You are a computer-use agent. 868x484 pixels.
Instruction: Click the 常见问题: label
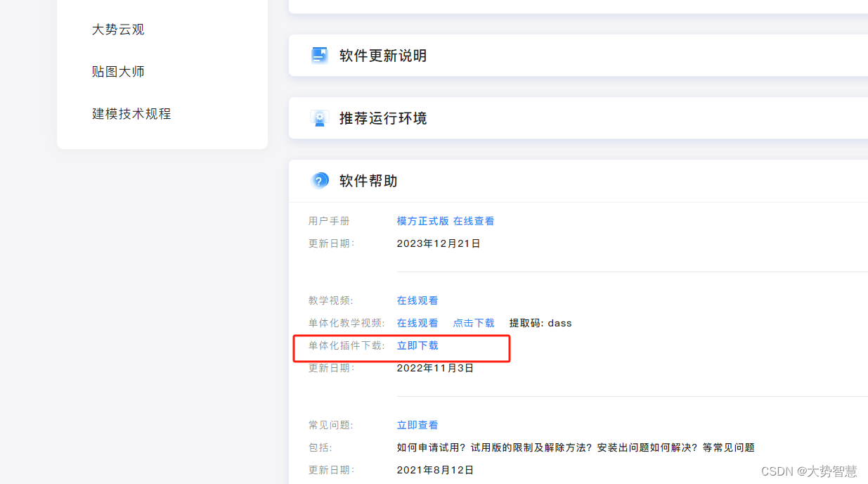click(x=331, y=425)
